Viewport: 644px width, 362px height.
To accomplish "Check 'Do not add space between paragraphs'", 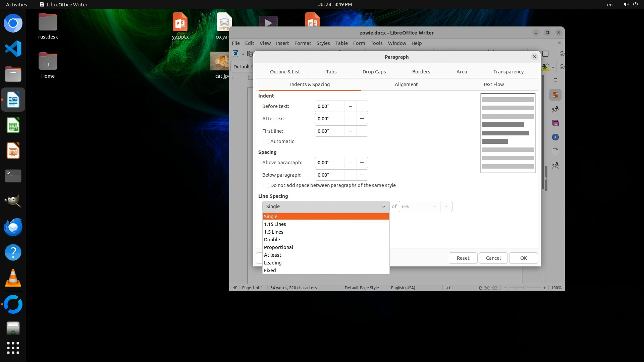I will (266, 185).
